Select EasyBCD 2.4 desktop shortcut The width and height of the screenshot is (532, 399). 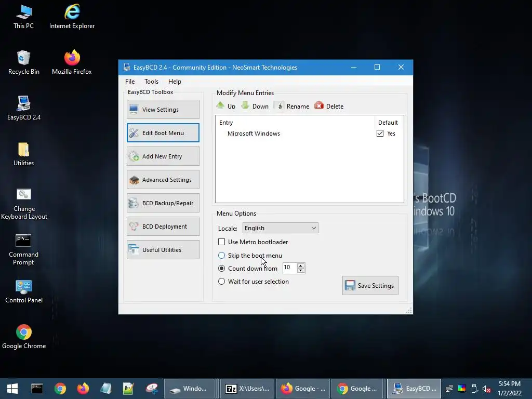pyautogui.click(x=24, y=109)
